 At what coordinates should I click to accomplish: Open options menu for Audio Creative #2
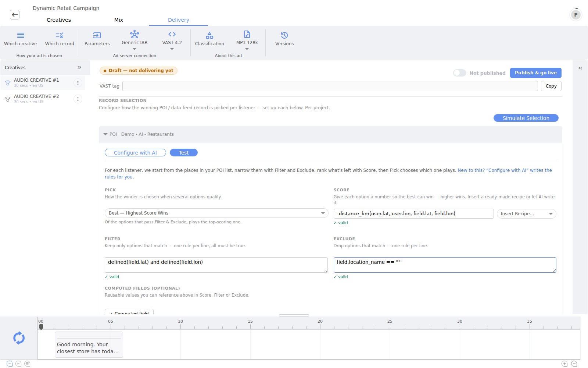[78, 99]
